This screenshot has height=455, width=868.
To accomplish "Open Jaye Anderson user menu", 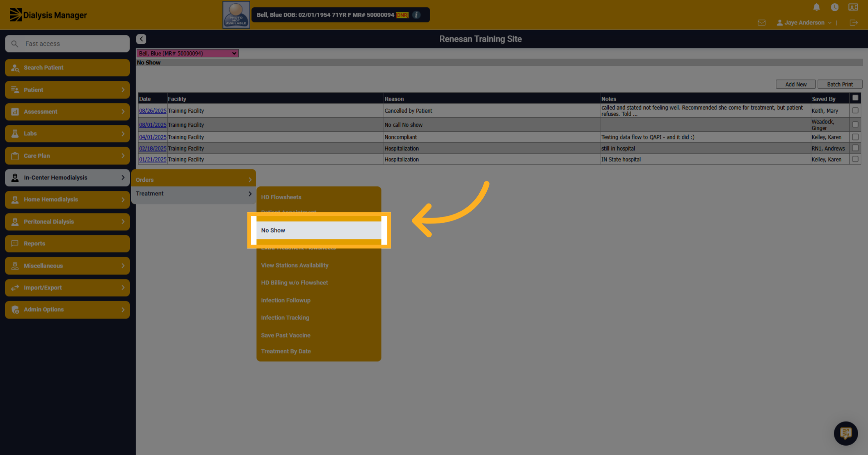I will (804, 23).
